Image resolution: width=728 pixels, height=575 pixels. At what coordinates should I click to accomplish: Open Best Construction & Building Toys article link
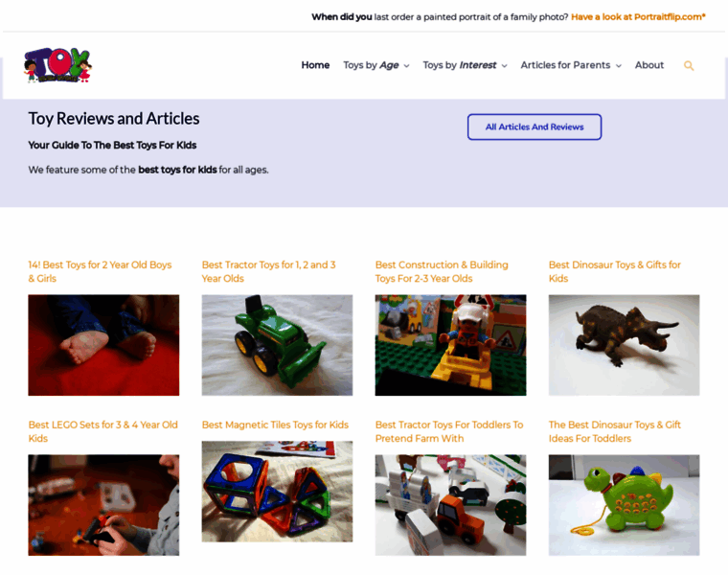(x=442, y=271)
